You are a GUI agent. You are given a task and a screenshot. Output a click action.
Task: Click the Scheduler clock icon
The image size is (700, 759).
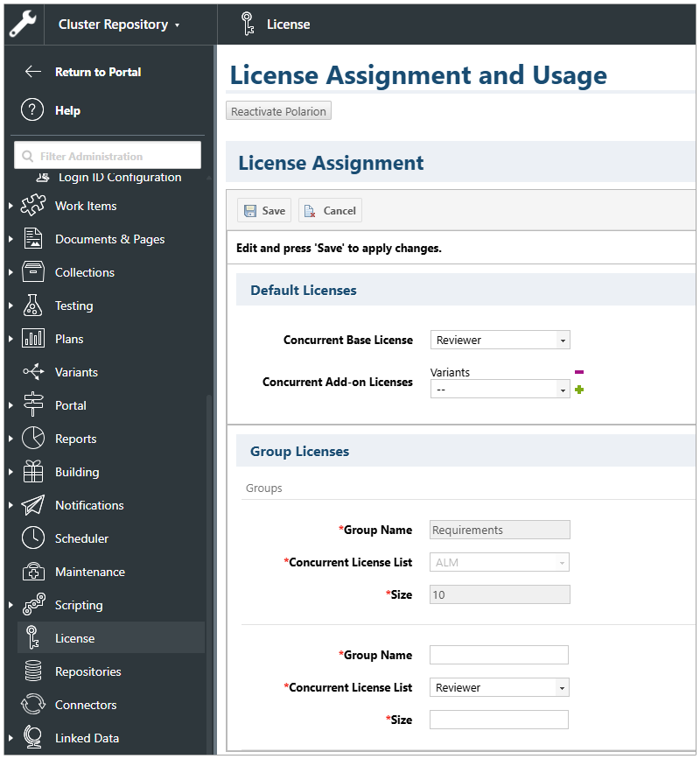tap(33, 538)
